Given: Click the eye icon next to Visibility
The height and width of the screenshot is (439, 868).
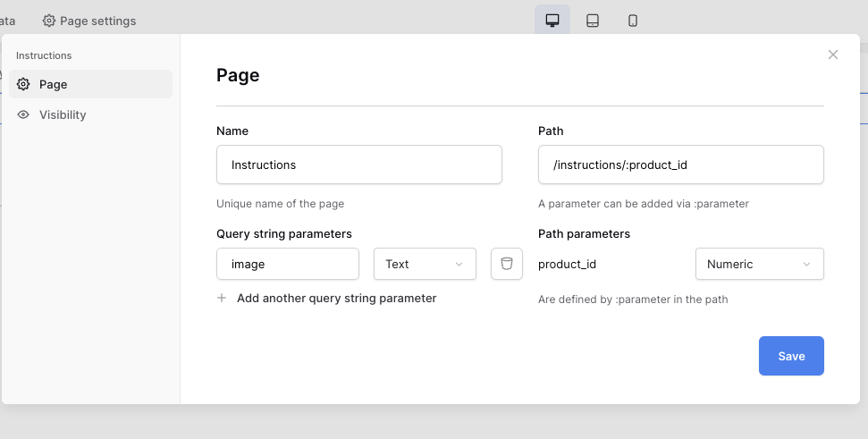Looking at the screenshot, I should point(23,114).
